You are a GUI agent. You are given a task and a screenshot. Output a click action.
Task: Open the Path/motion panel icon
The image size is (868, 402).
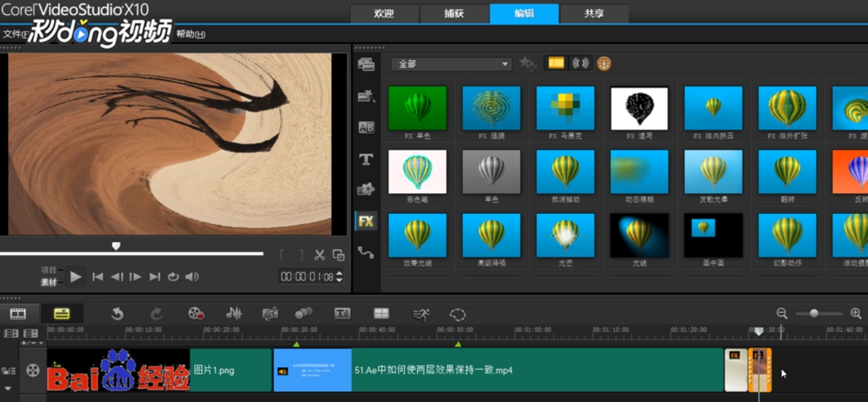click(x=366, y=252)
